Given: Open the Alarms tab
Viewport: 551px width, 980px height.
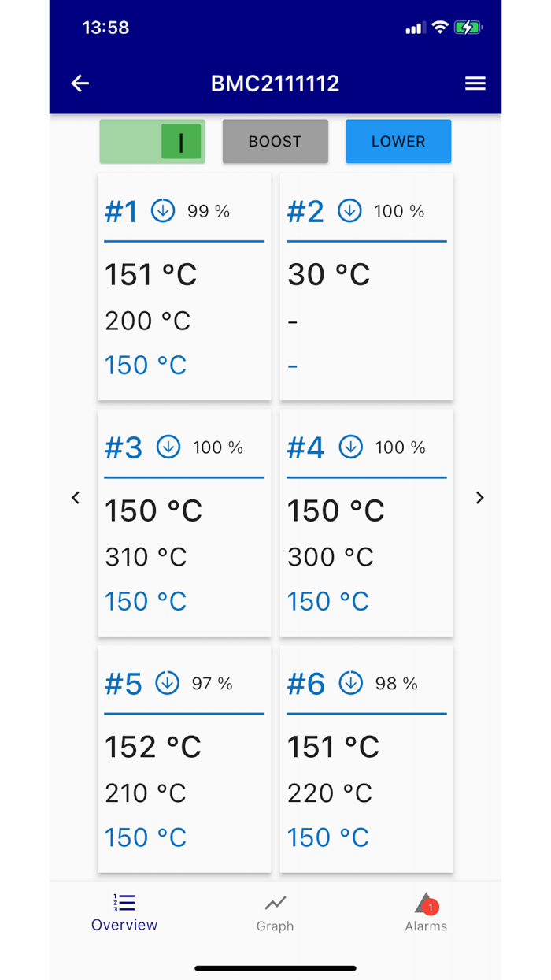Looking at the screenshot, I should click(426, 913).
